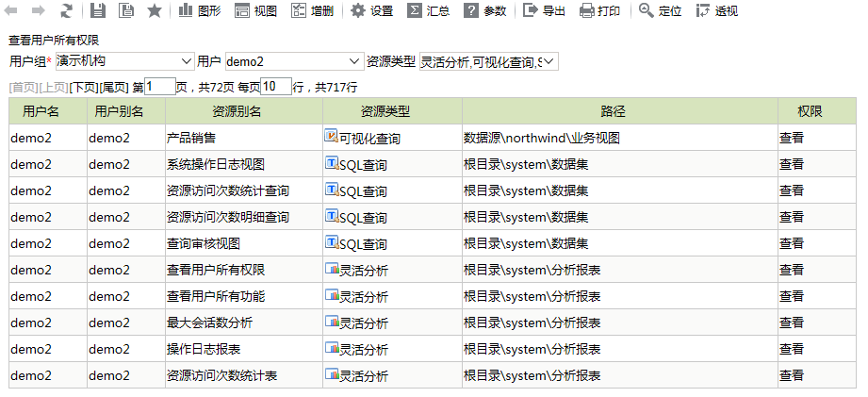Select the 资源访问次数明细查询 cell
Viewport: 868px width, 397px height.
pos(244,217)
